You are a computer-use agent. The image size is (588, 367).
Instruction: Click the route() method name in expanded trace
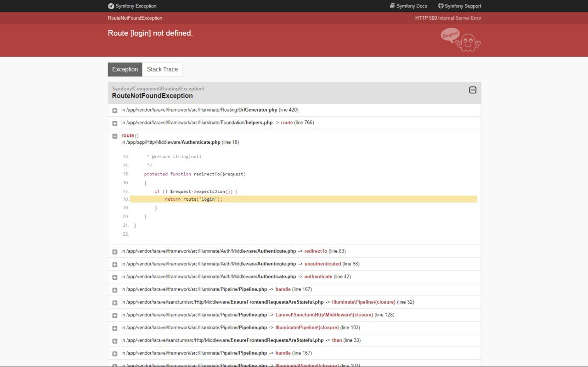[128, 136]
